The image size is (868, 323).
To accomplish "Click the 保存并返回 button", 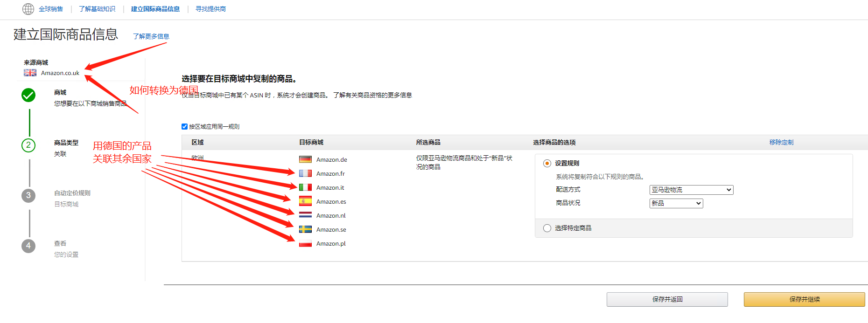I will coord(667,299).
